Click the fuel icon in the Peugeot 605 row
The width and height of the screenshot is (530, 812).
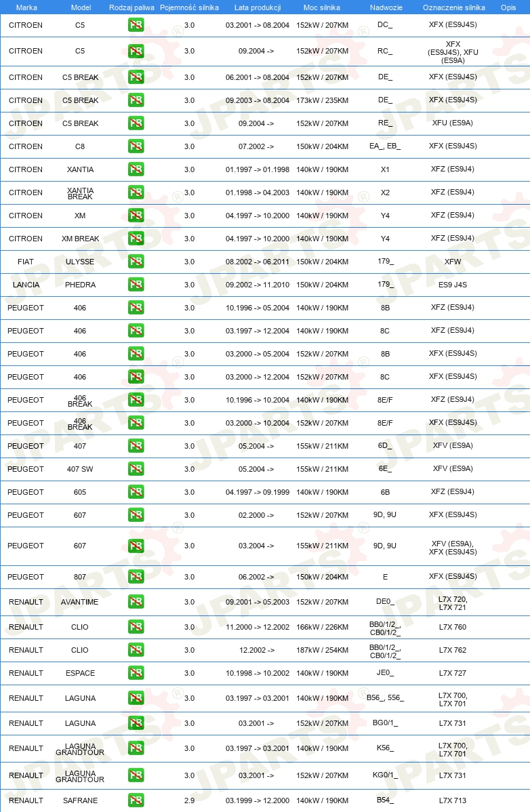pyautogui.click(x=136, y=492)
